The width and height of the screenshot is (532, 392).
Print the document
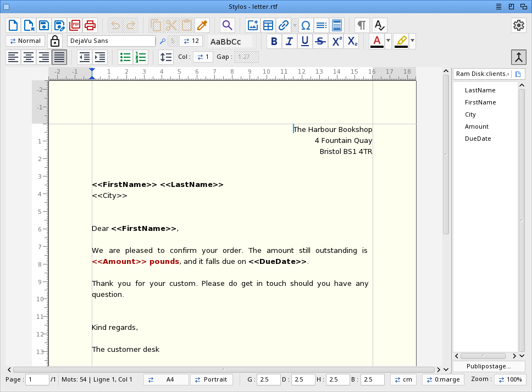pyautogui.click(x=90, y=25)
